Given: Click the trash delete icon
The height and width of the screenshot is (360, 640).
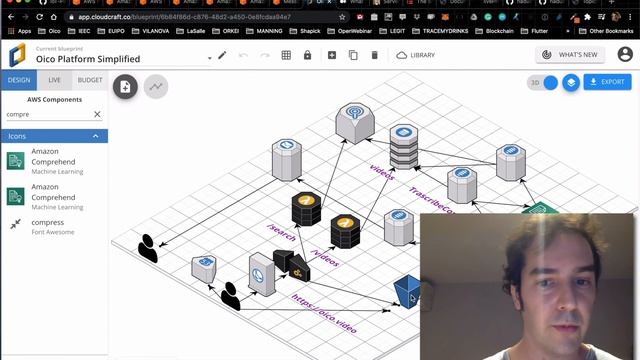Looking at the screenshot, I should tap(374, 55).
